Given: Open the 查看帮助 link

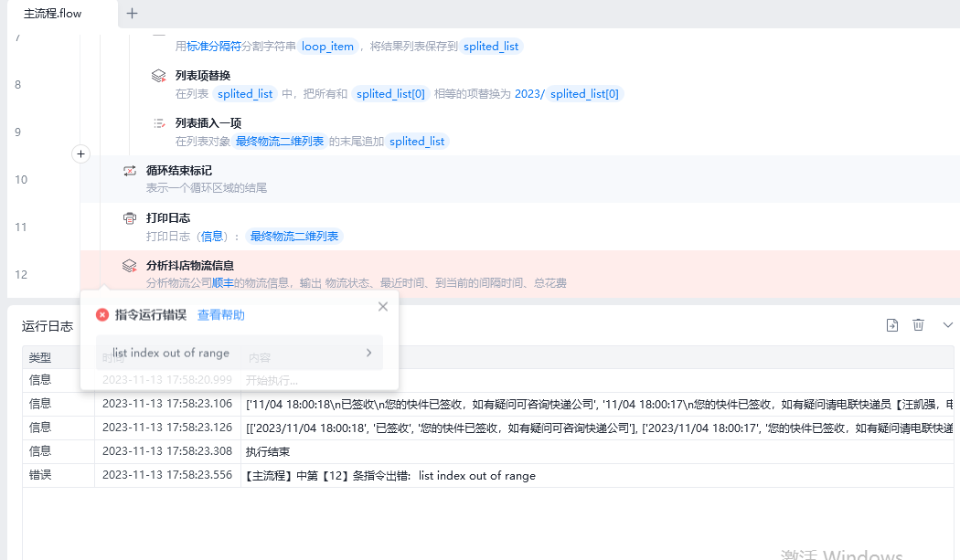Looking at the screenshot, I should click(221, 315).
